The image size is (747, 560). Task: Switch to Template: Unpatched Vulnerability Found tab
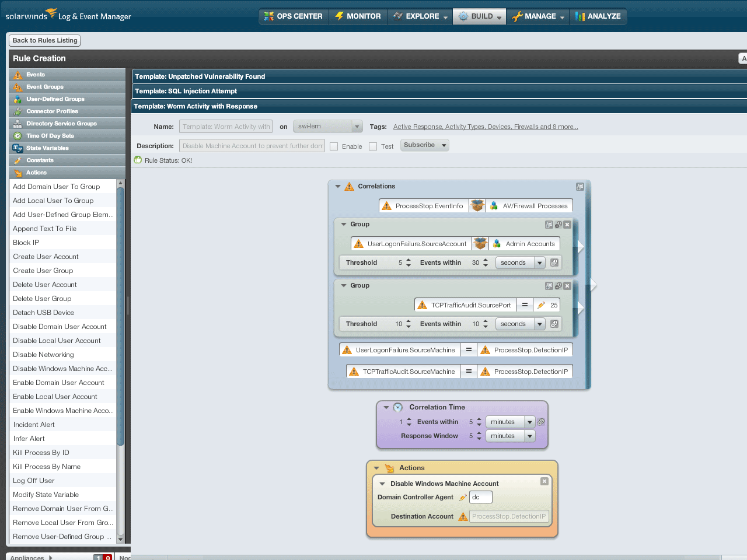439,76
